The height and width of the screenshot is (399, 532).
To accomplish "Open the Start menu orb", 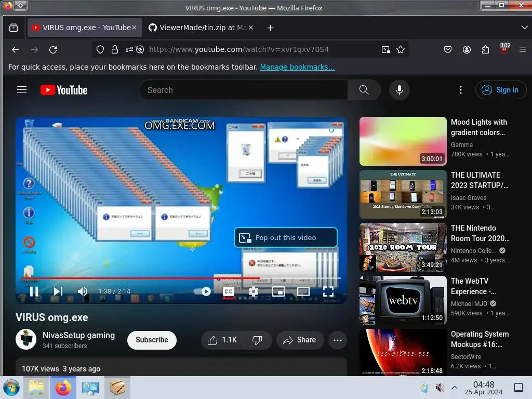I will point(11,388).
